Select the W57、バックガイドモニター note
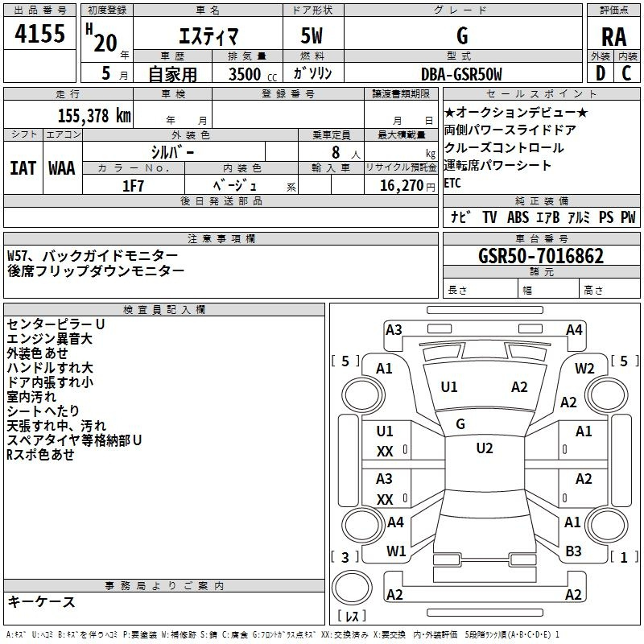Screen dimensions: 644x644 pos(93,255)
